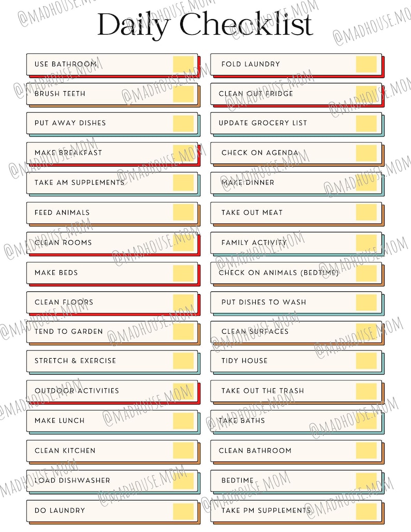Mark Bedtime yellow box as done
Screen dimensions: 411x532
[366, 481]
